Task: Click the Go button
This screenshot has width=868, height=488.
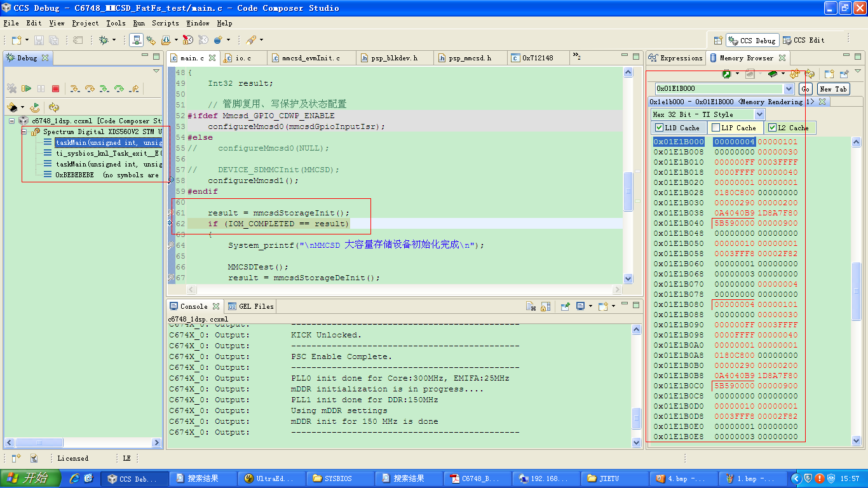Action: point(805,89)
